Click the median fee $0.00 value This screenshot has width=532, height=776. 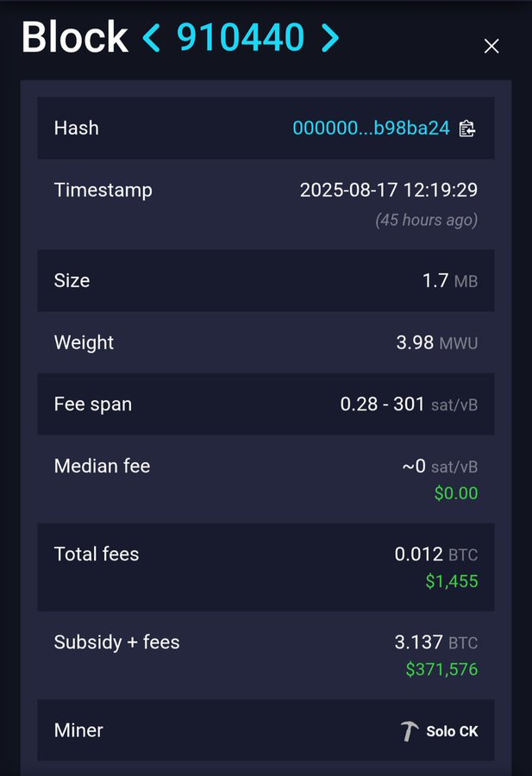(x=456, y=493)
